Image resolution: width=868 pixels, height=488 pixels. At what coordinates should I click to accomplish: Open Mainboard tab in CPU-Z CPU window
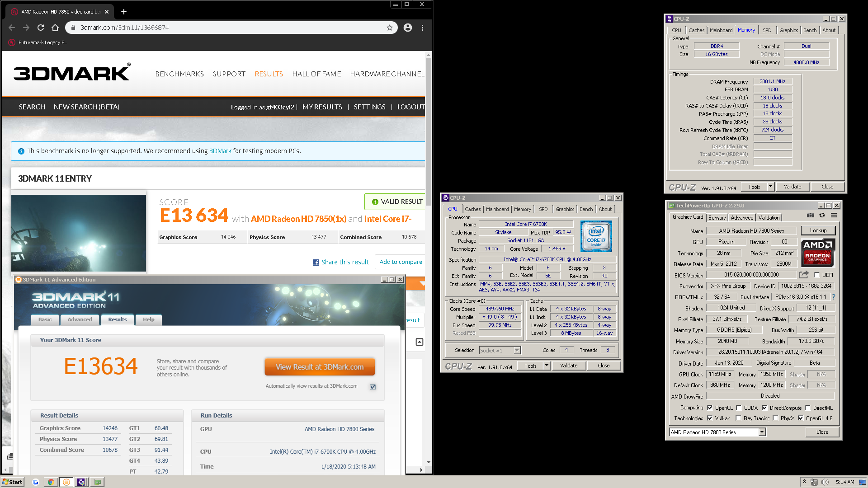click(x=497, y=209)
